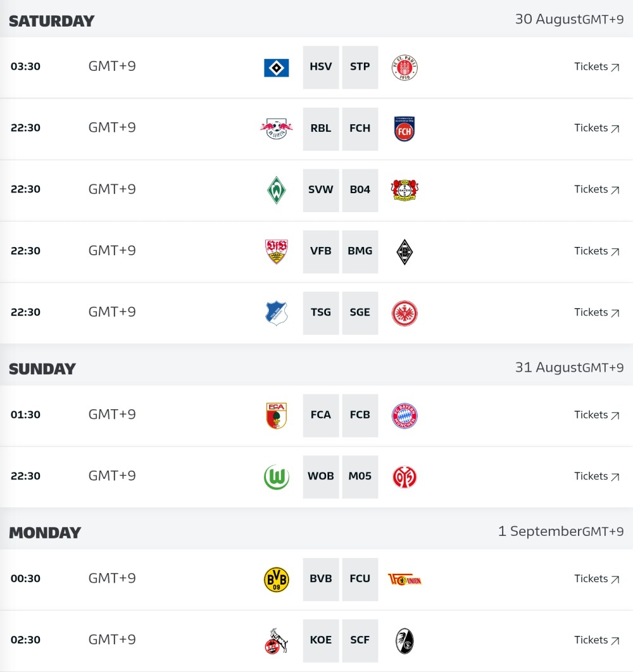Image resolution: width=633 pixels, height=672 pixels.
Task: Select the Eintracht Frankfurt eagle logo
Action: click(404, 314)
